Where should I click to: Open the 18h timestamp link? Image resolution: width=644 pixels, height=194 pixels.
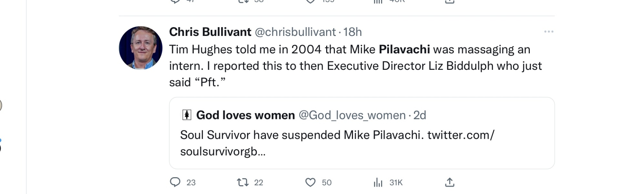click(352, 32)
